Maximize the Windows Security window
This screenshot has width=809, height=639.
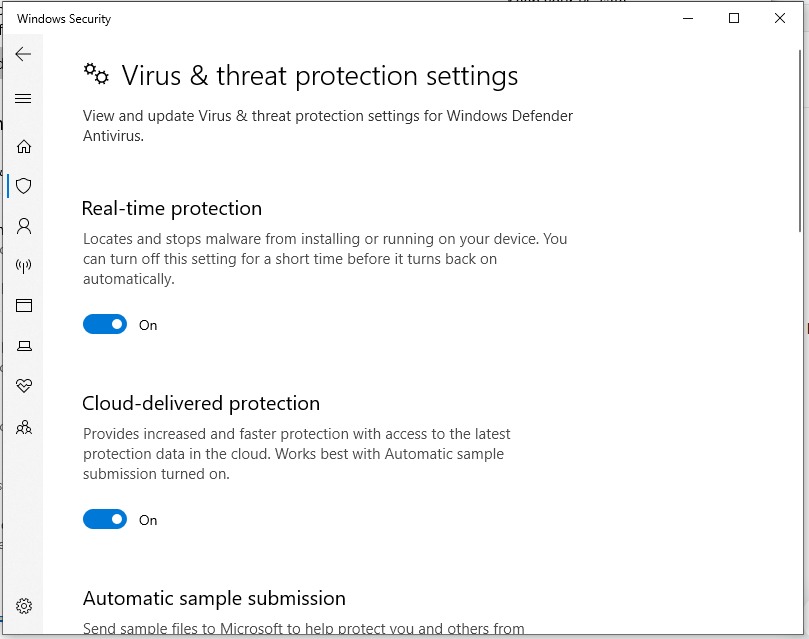734,18
